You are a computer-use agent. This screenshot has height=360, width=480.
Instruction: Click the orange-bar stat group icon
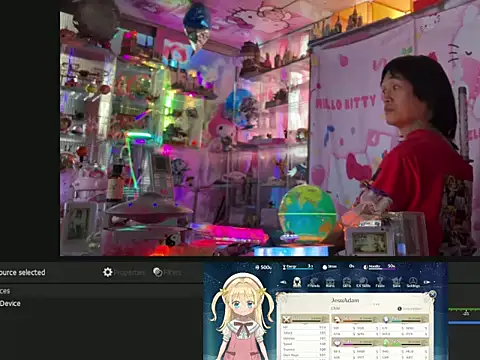337,319
